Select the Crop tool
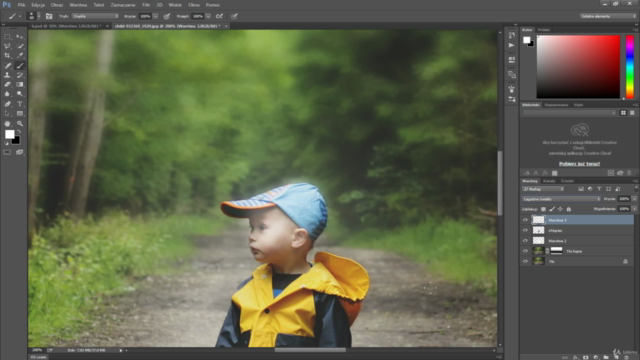This screenshot has height=360, width=640. coord(7,56)
